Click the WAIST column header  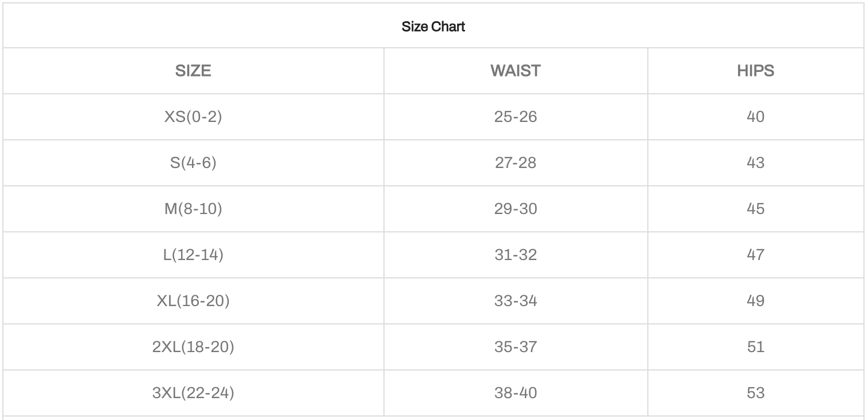pyautogui.click(x=516, y=71)
